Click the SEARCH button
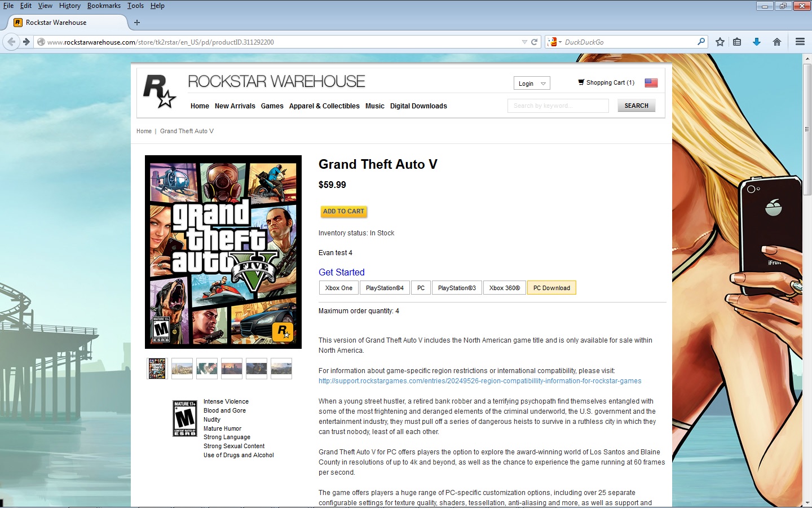Viewport: 812px width, 508px height. (636, 106)
